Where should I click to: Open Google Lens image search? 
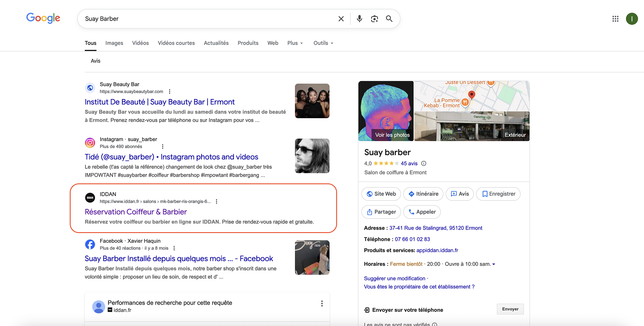(x=374, y=19)
